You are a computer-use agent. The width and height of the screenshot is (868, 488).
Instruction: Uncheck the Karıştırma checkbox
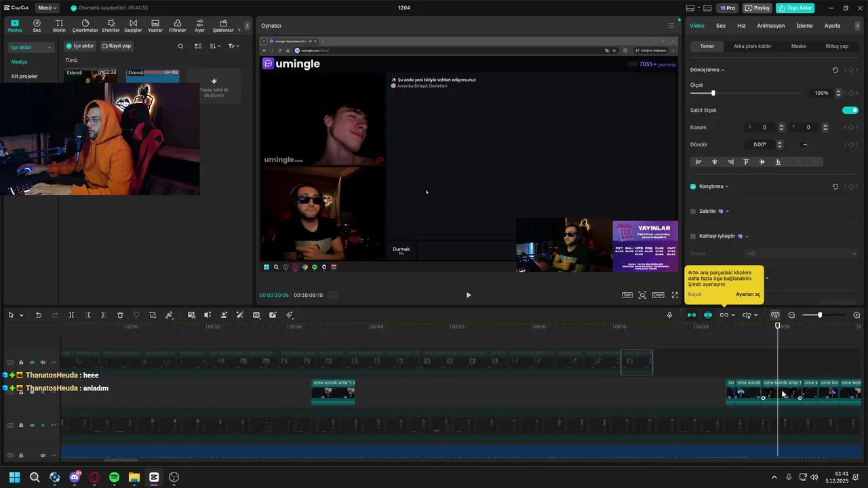tap(693, 186)
